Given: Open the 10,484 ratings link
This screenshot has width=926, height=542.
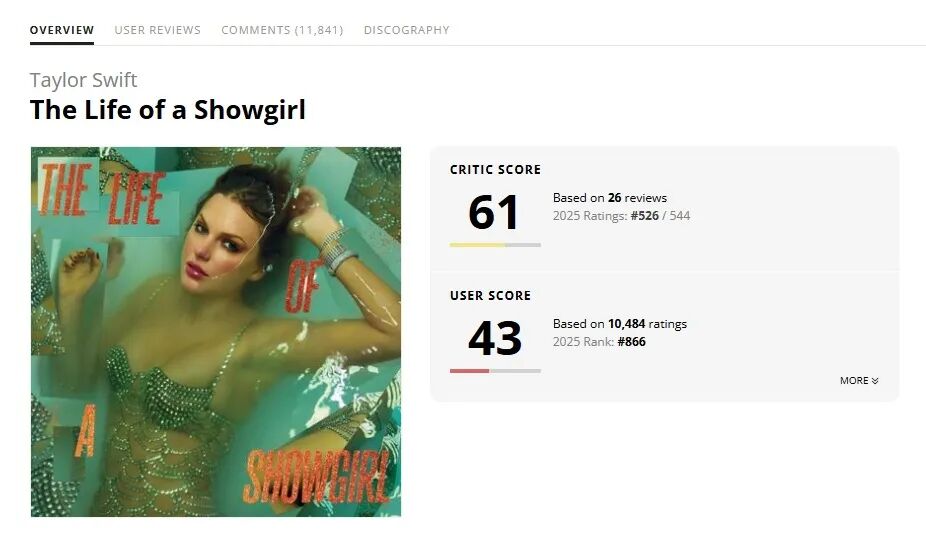Looking at the screenshot, I should tap(647, 324).
